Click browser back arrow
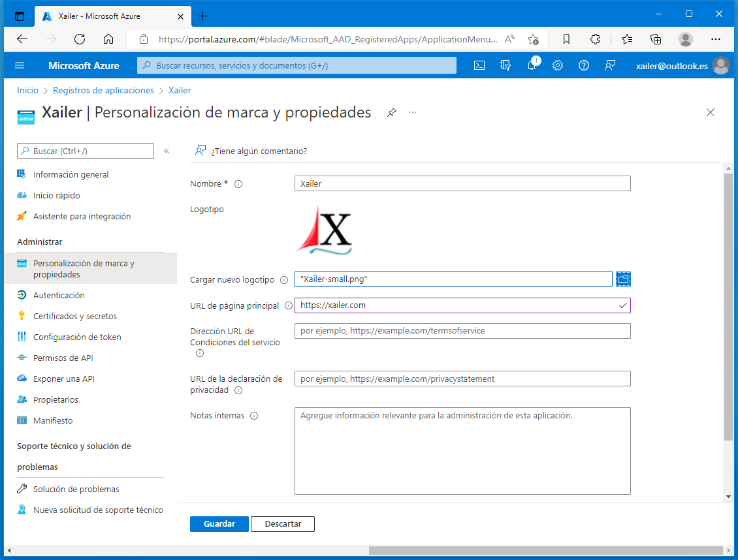 coord(22,39)
